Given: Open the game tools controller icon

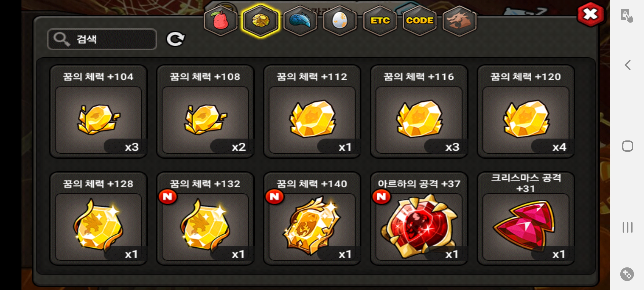Looking at the screenshot, I should pos(627,274).
